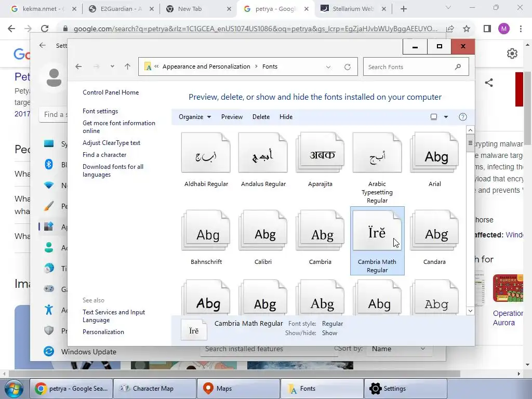Open the Aldhabi Regular font icon

pos(206,153)
